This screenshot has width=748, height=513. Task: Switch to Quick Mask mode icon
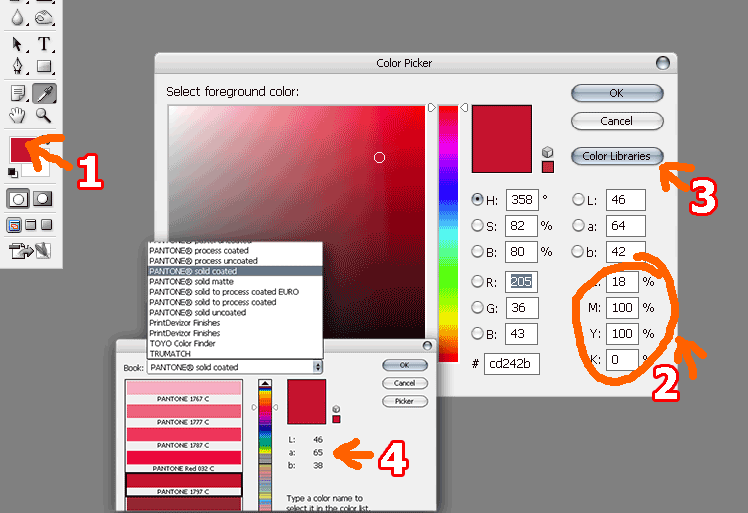42,199
